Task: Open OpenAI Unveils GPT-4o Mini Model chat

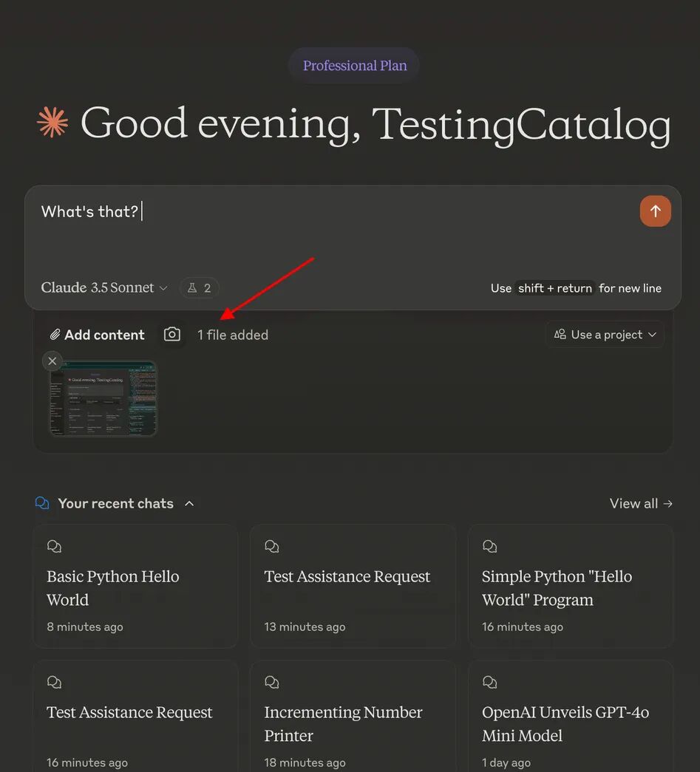Action: tap(571, 717)
